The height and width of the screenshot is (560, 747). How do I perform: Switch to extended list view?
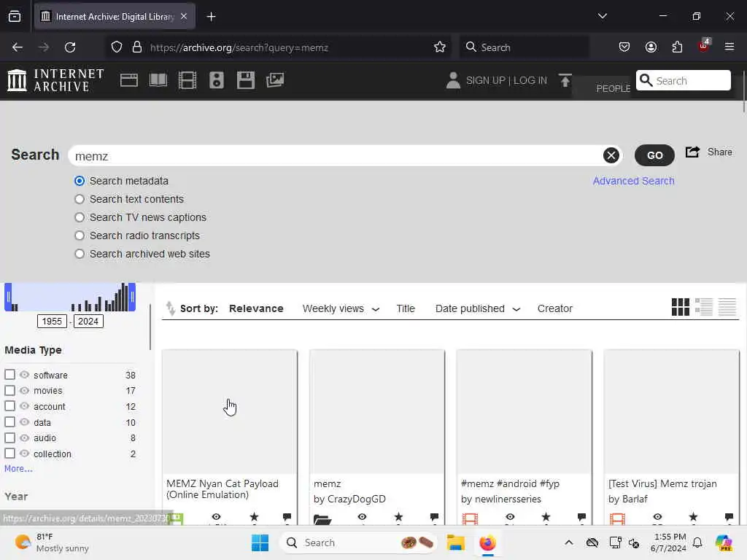(704, 307)
